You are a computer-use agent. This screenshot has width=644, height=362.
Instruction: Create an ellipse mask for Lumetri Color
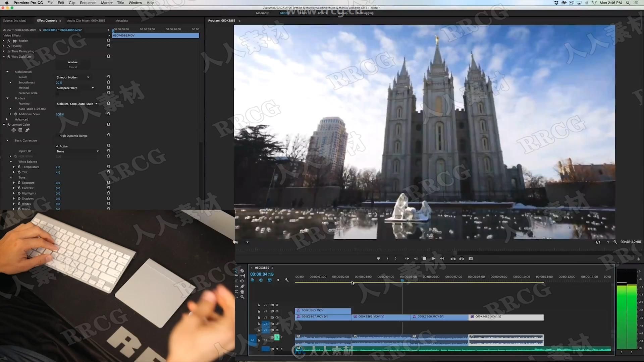(13, 130)
